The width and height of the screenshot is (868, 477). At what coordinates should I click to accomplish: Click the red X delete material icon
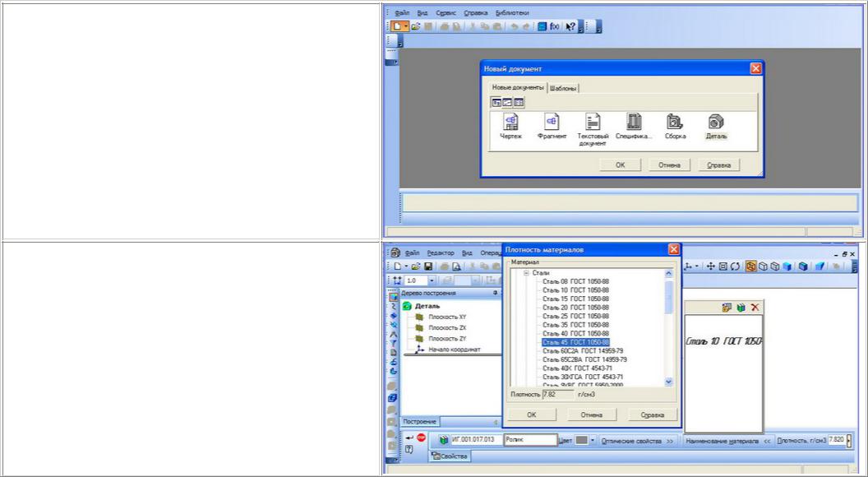click(x=755, y=307)
